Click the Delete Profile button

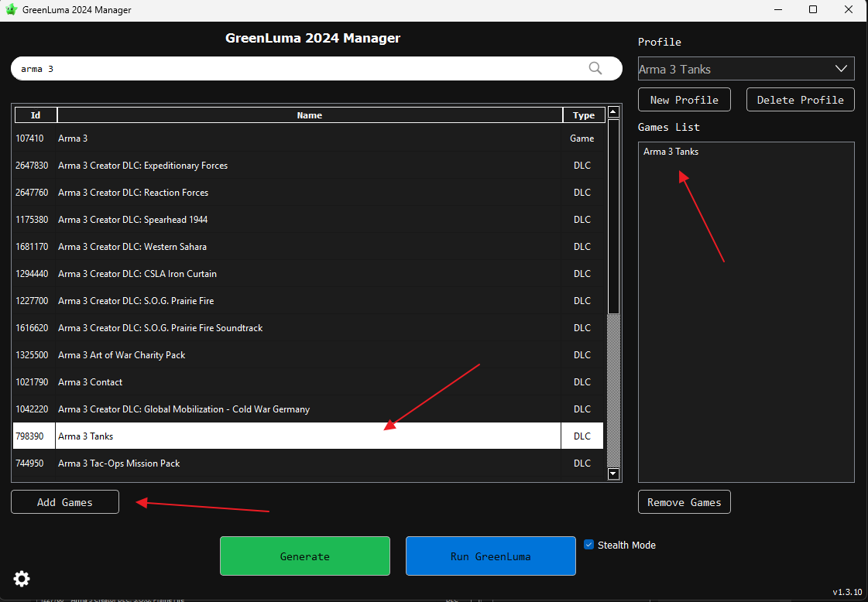click(x=800, y=100)
